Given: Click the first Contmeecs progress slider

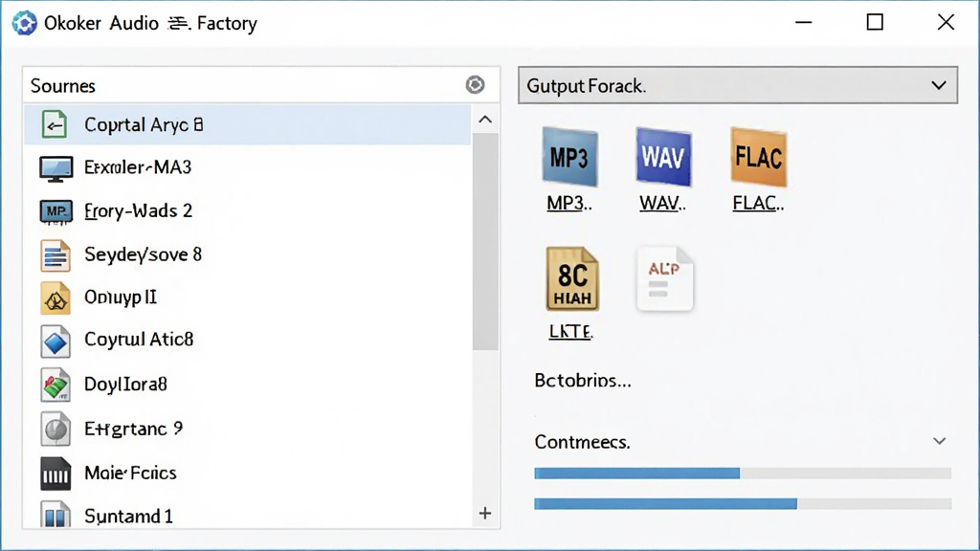Looking at the screenshot, I should point(743,474).
